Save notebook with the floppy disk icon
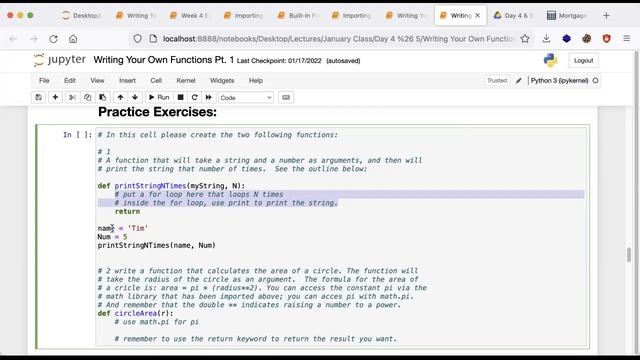 coord(39,98)
